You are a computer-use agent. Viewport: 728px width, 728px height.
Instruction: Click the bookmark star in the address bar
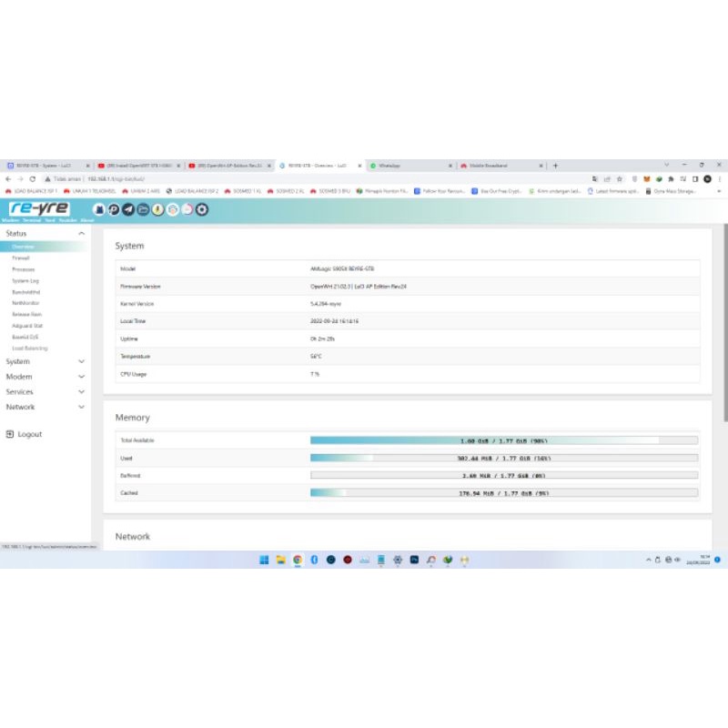click(619, 179)
